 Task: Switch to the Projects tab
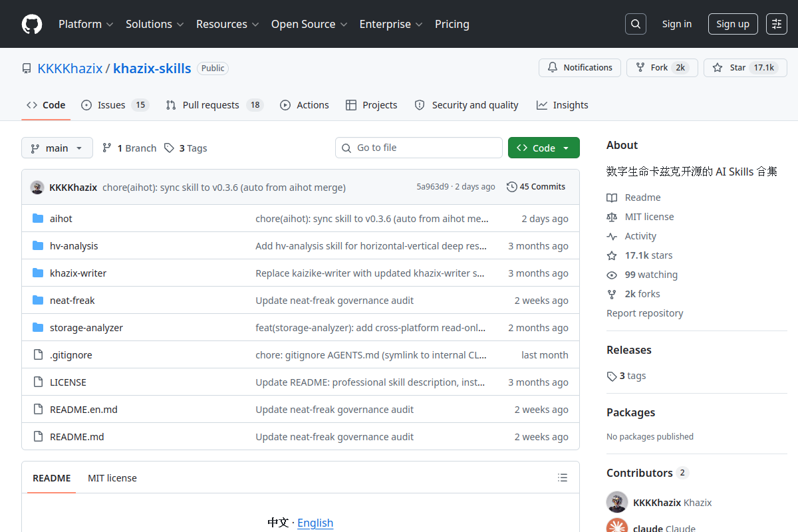372,105
